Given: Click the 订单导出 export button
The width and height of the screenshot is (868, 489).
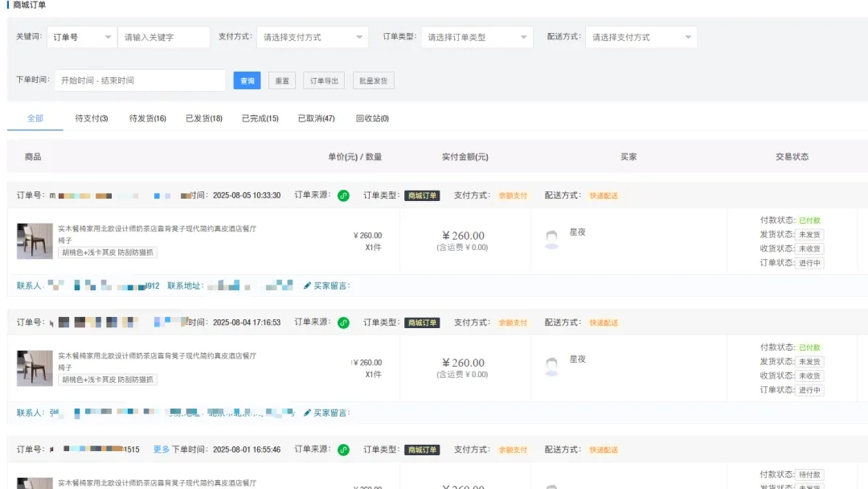Looking at the screenshot, I should 323,80.
